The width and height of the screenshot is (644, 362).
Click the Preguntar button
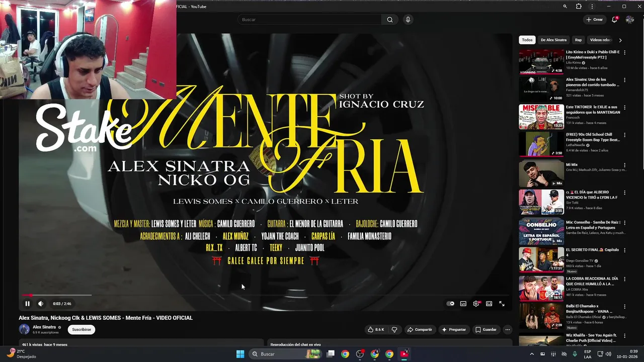pos(454,330)
